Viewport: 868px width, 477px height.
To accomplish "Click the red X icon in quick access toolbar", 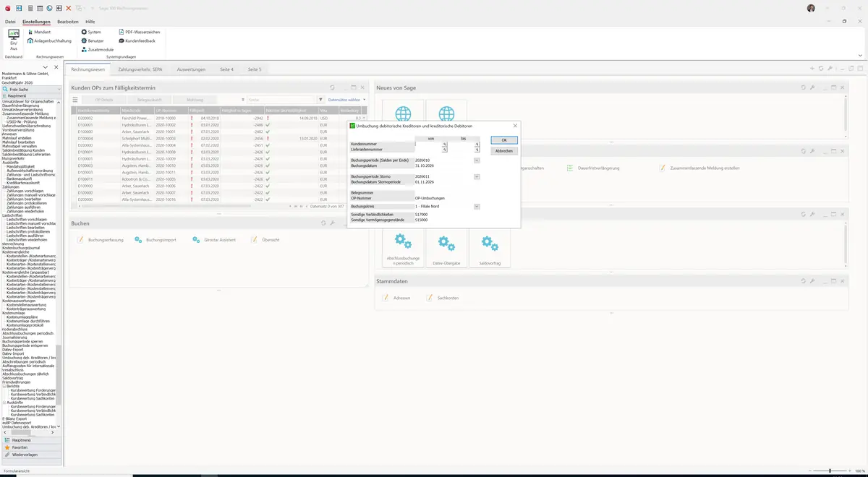I will [68, 8].
